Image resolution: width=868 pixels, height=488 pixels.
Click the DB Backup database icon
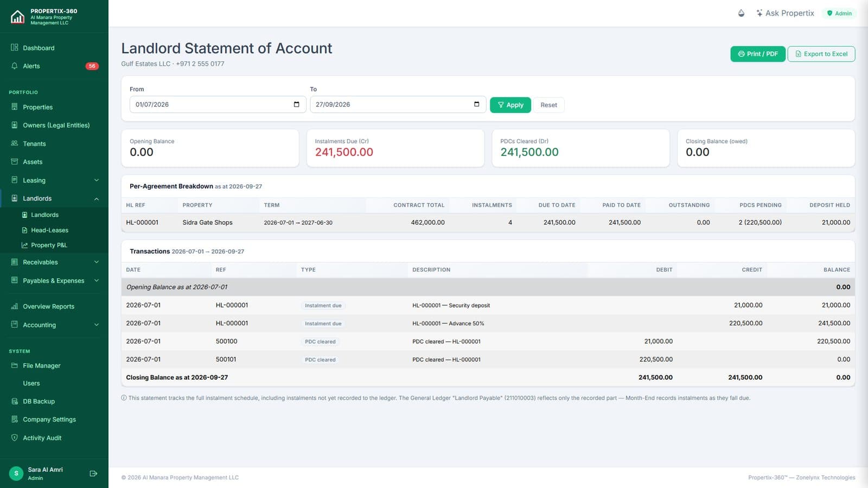(x=15, y=401)
